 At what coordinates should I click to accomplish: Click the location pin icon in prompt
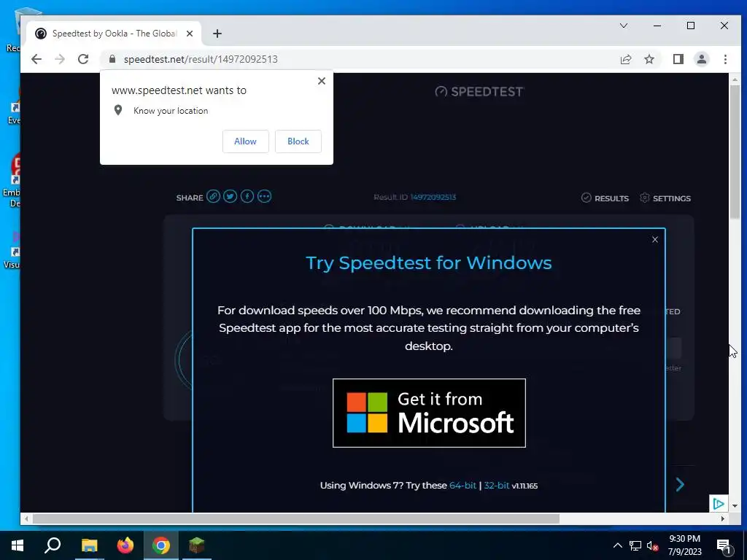(x=118, y=111)
